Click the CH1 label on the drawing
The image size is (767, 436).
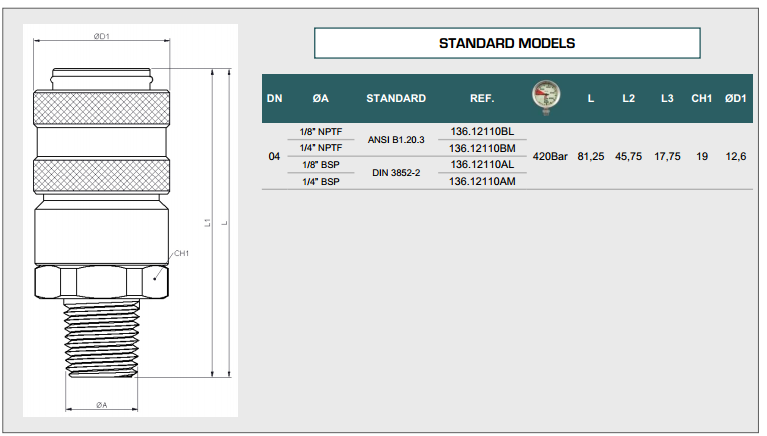(181, 254)
